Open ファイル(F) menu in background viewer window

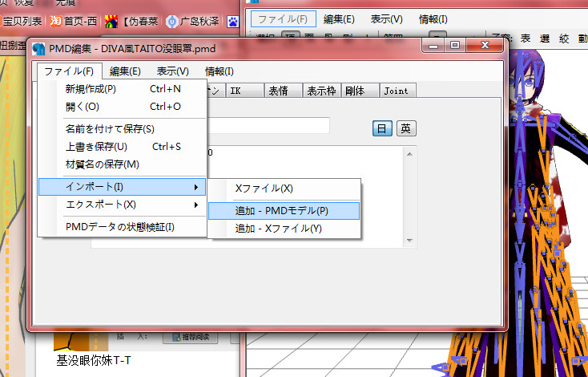(283, 18)
